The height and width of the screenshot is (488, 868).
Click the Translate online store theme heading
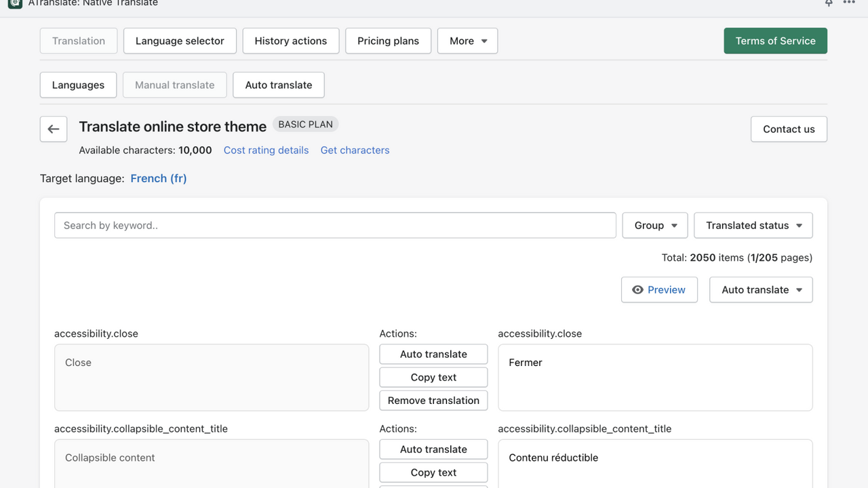click(x=173, y=127)
